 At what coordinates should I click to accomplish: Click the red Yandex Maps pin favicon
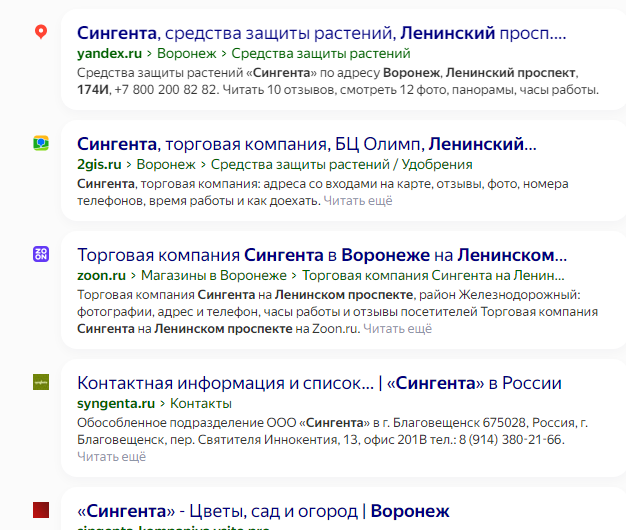click(41, 32)
